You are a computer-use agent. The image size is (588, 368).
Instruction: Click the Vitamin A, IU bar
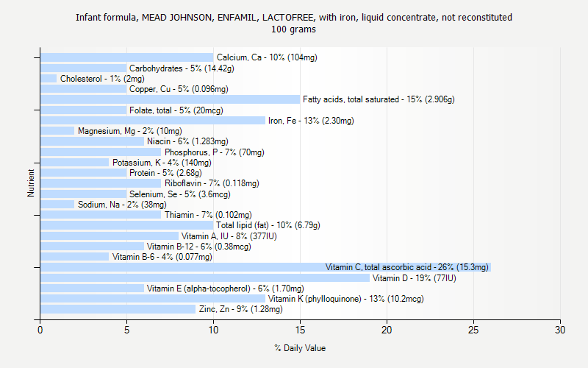point(110,236)
